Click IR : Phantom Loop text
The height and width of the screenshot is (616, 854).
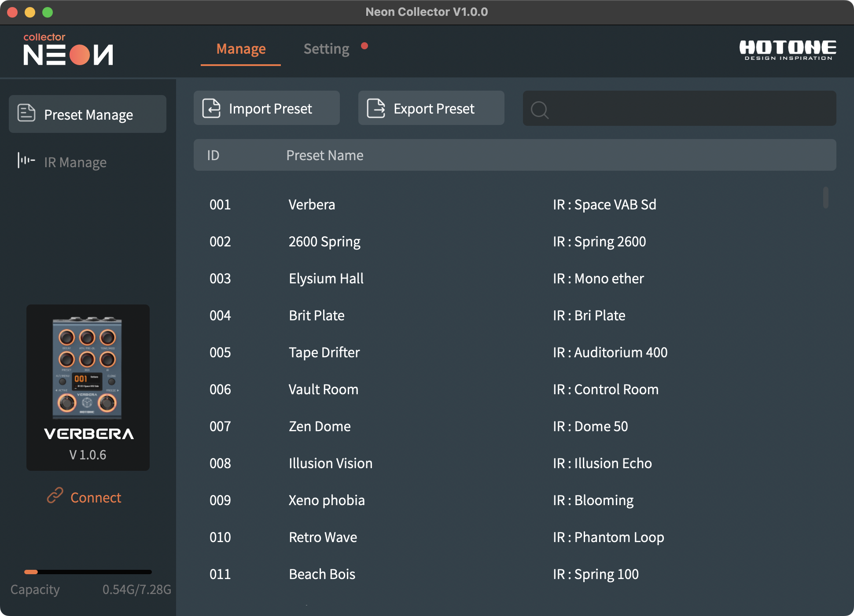pos(608,537)
